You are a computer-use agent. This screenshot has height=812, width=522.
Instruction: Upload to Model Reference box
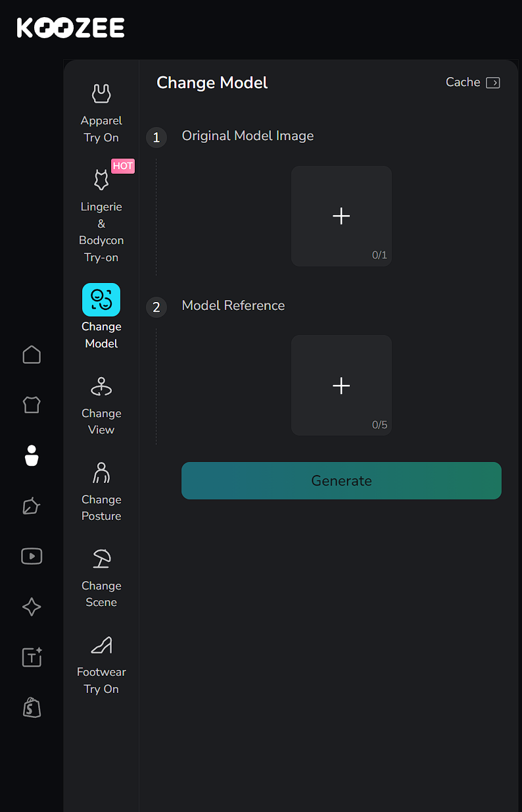[x=341, y=386]
